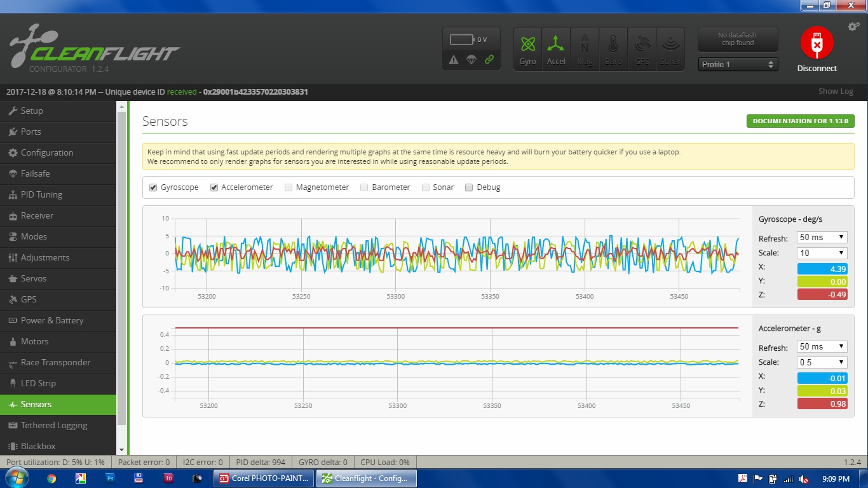Uncheck the Gyroscope graph checkbox
Image resolution: width=868 pixels, height=488 pixels.
(153, 187)
